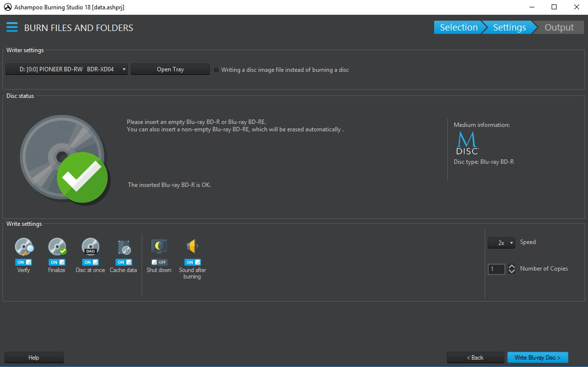588x367 pixels.
Task: Click the Finalize disc icon
Action: 57,247
